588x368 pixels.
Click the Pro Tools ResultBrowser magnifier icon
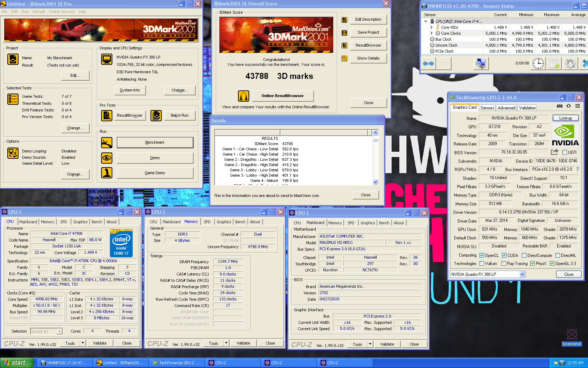pyautogui.click(x=107, y=115)
